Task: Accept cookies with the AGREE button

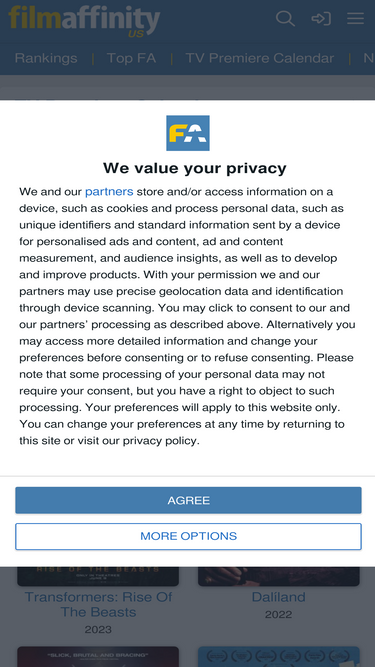Action: (188, 500)
